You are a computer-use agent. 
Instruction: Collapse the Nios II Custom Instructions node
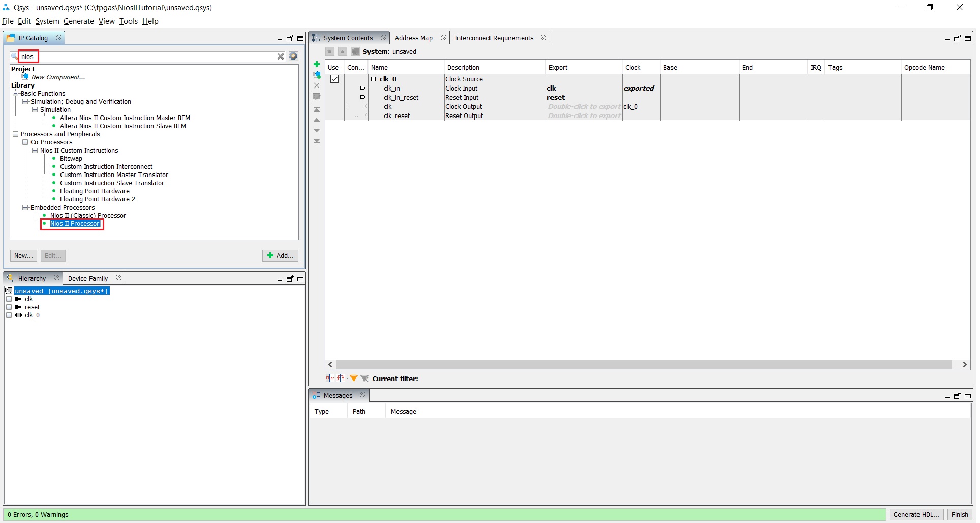click(35, 151)
